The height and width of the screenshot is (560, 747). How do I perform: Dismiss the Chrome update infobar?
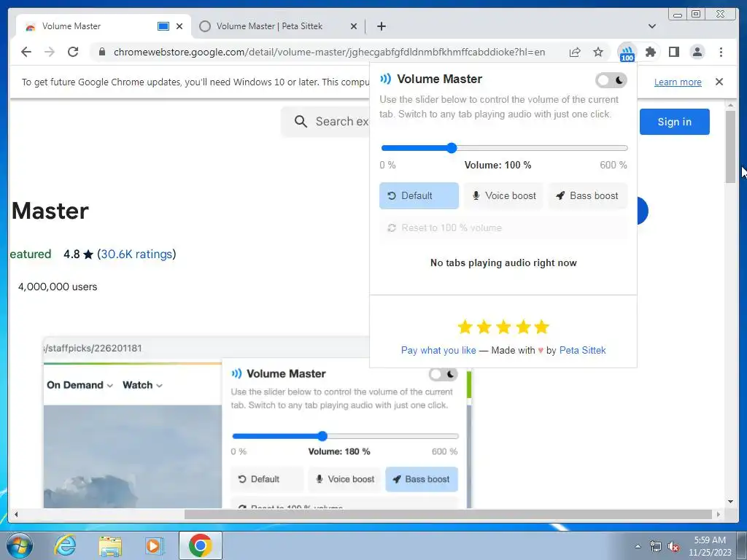pyautogui.click(x=719, y=82)
